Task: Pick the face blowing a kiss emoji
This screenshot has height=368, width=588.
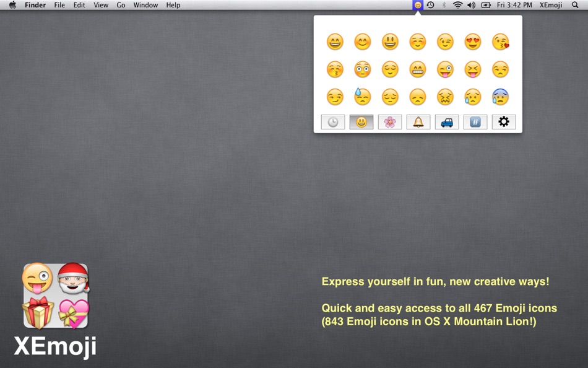Action: (501, 42)
